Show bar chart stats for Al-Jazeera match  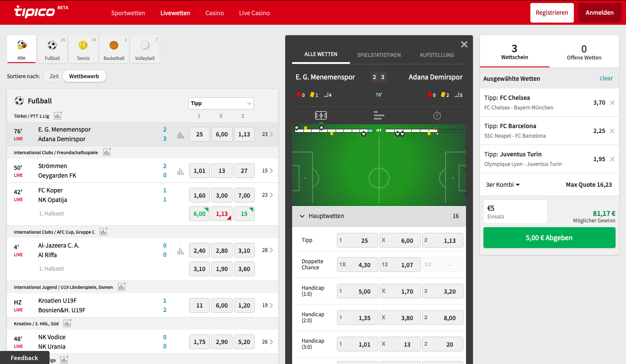[x=180, y=251]
